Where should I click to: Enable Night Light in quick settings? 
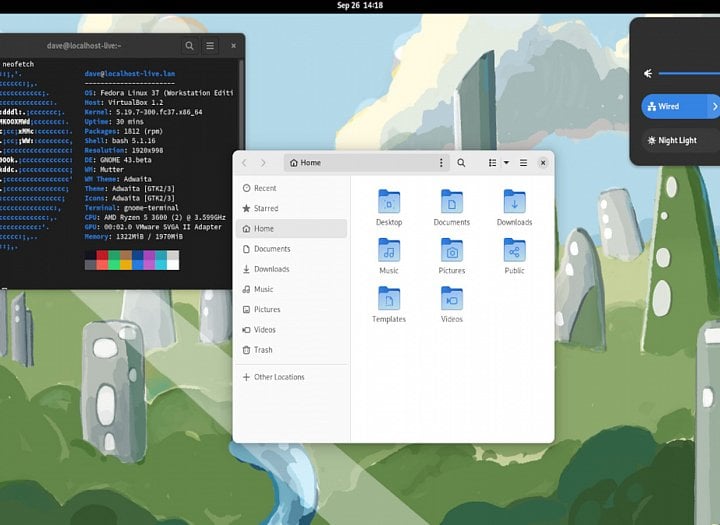pos(680,140)
